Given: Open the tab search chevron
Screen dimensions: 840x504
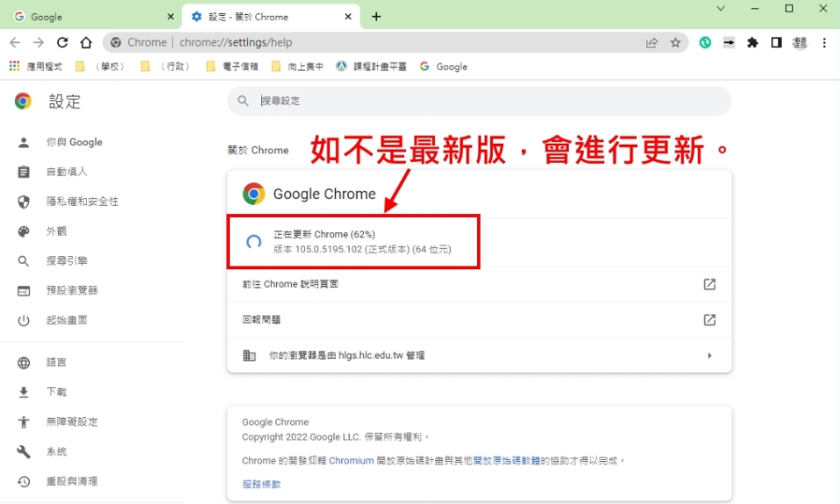Looking at the screenshot, I should click(721, 9).
